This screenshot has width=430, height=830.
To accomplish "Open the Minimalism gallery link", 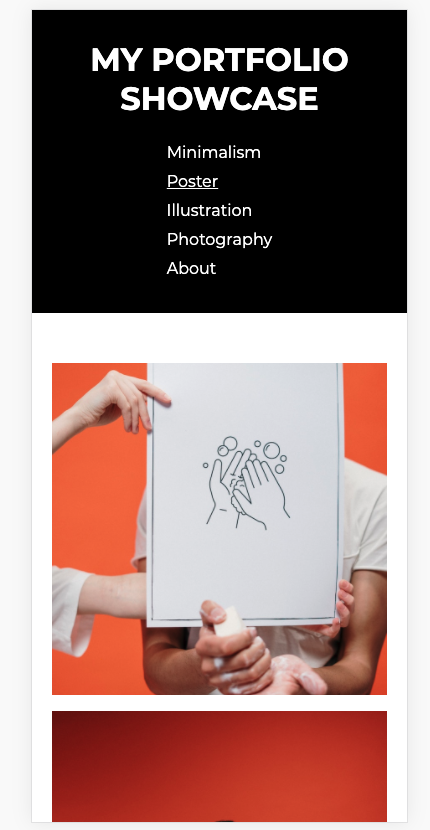I will pyautogui.click(x=213, y=152).
